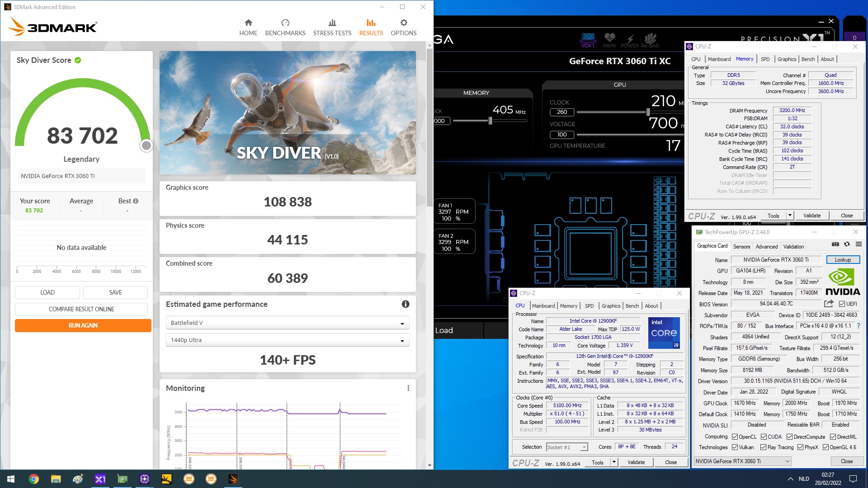The height and width of the screenshot is (488, 868).
Task: Open the Windows Start menu
Action: point(11,479)
